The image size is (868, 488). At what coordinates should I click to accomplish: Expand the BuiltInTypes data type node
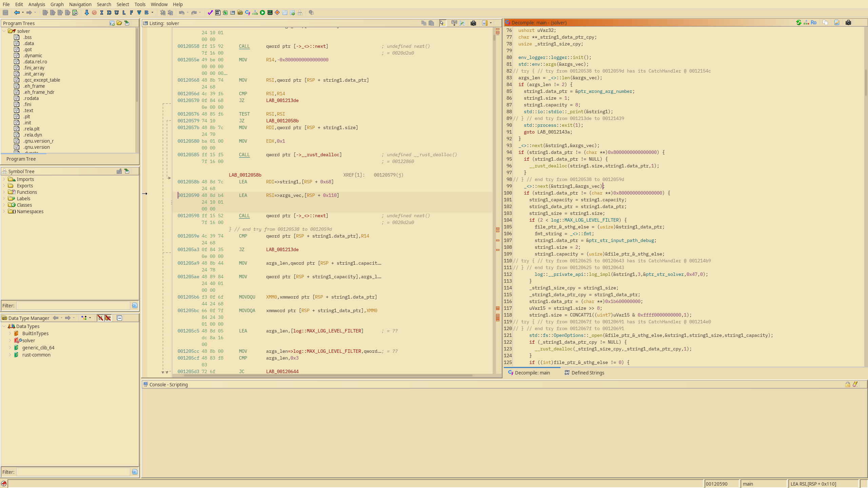point(10,333)
